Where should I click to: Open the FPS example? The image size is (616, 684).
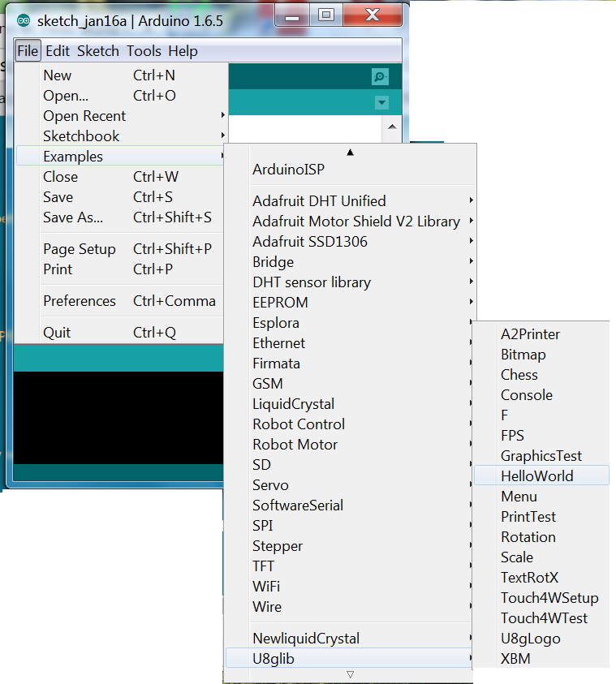(x=541, y=436)
